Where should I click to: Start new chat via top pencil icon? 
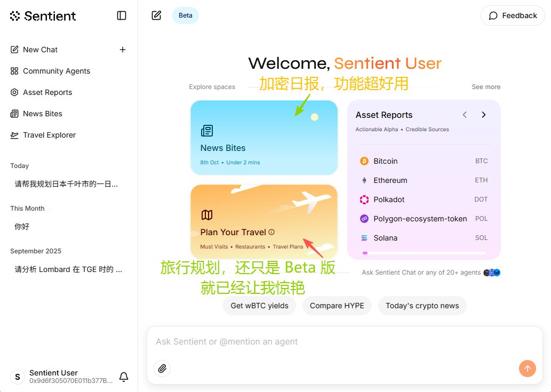point(156,15)
